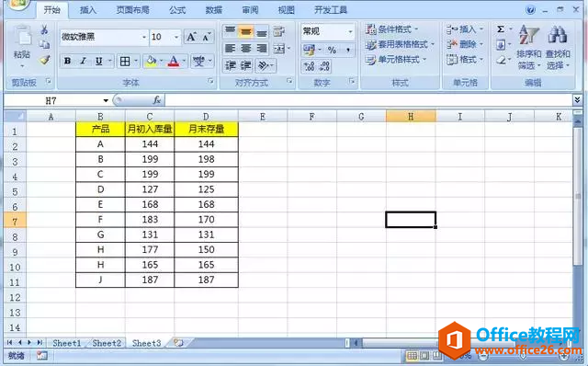Open 排序和筛选 sort and filter

529,47
